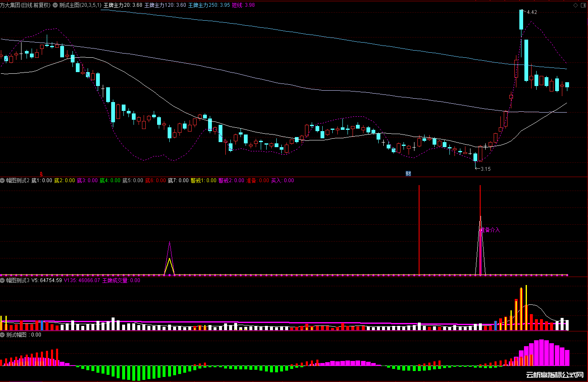Click the 准备介入 signal label
The image size is (588, 382).
tap(490, 230)
